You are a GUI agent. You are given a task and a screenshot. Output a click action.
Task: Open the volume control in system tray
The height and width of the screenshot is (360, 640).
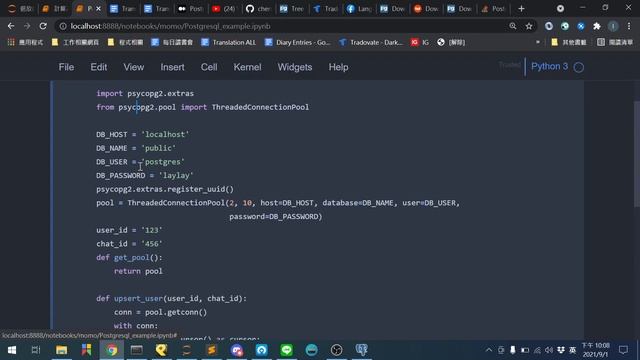tap(549, 350)
